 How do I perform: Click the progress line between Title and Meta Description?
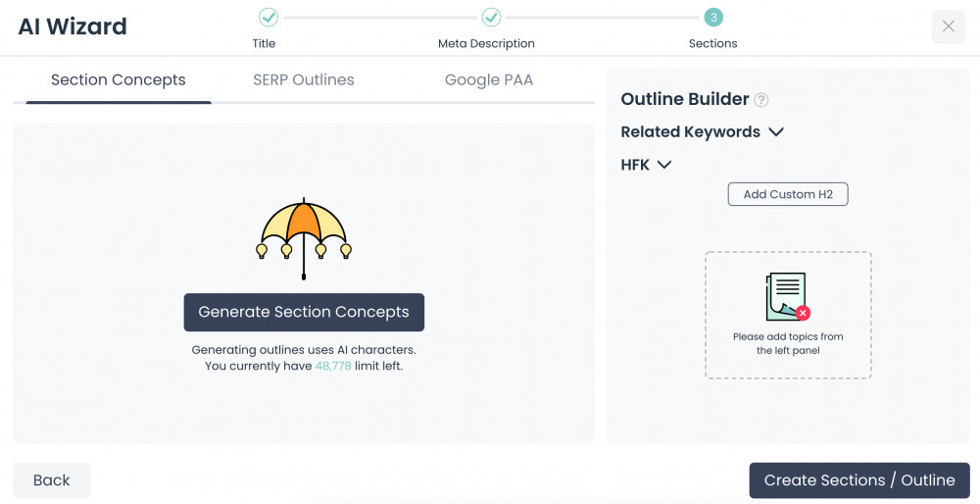click(x=380, y=18)
